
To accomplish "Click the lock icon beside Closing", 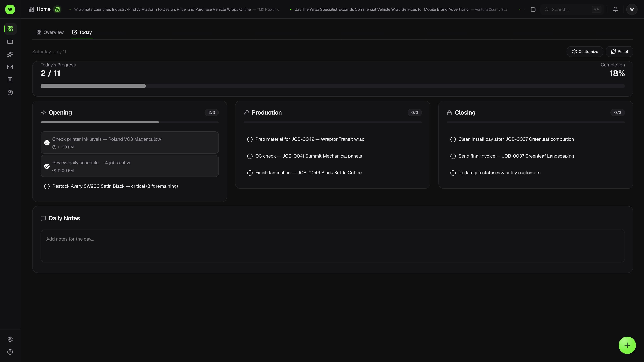I will 449,113.
